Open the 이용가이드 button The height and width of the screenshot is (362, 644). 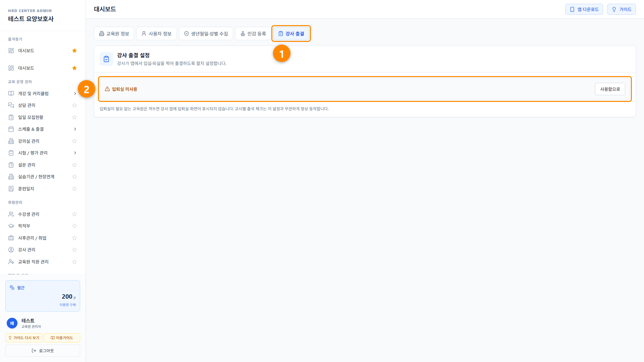point(62,338)
